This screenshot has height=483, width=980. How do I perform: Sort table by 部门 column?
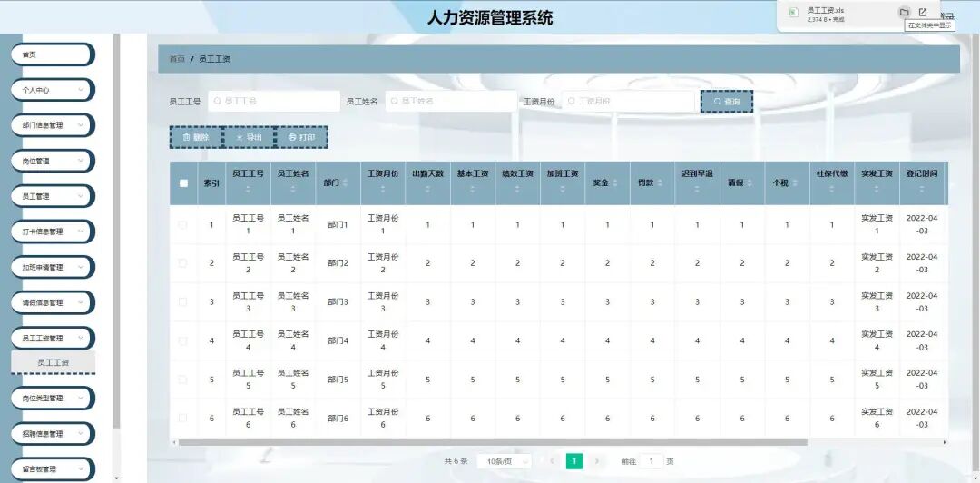click(x=346, y=183)
